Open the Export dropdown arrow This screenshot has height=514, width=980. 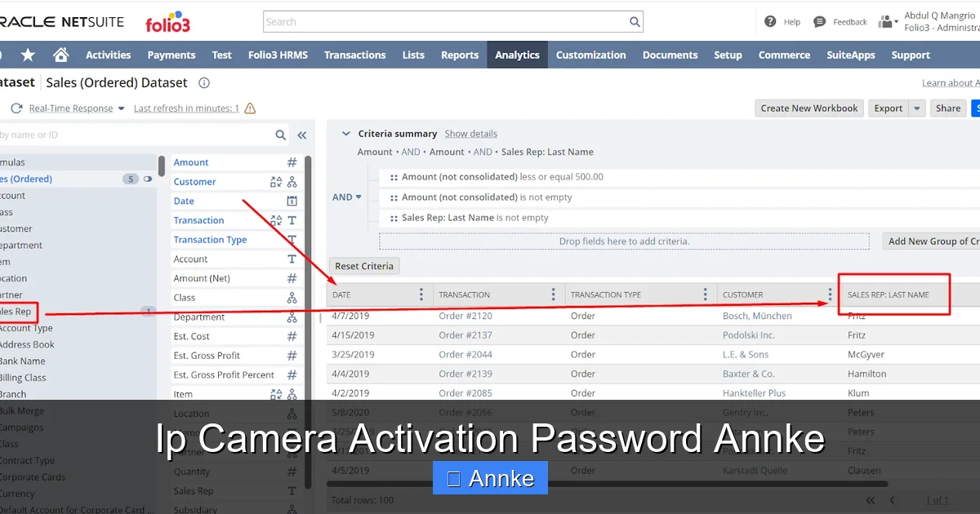pos(917,108)
